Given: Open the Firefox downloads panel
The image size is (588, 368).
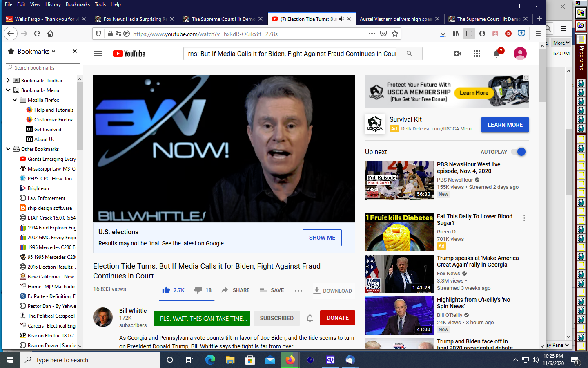Looking at the screenshot, I should click(x=443, y=34).
